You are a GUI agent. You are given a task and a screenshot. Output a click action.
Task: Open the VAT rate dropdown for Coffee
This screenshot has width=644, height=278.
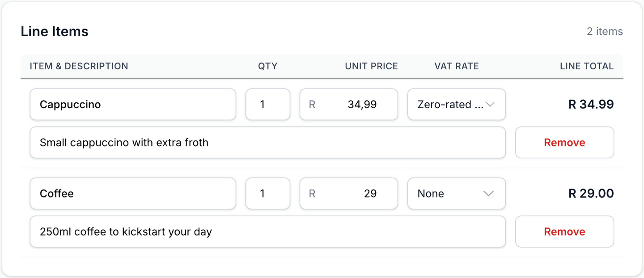(456, 193)
